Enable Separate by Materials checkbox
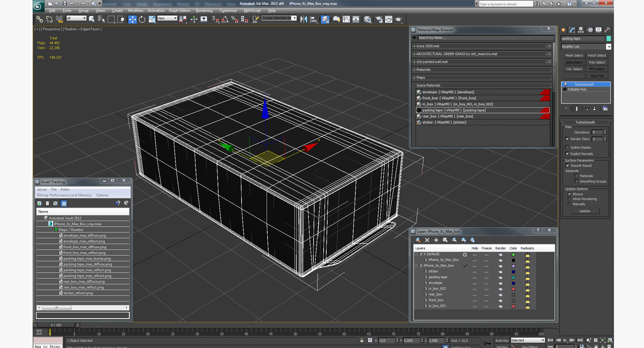 coord(577,176)
